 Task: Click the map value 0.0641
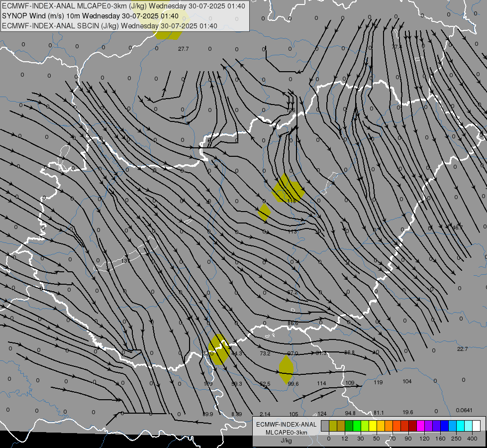click(464, 410)
